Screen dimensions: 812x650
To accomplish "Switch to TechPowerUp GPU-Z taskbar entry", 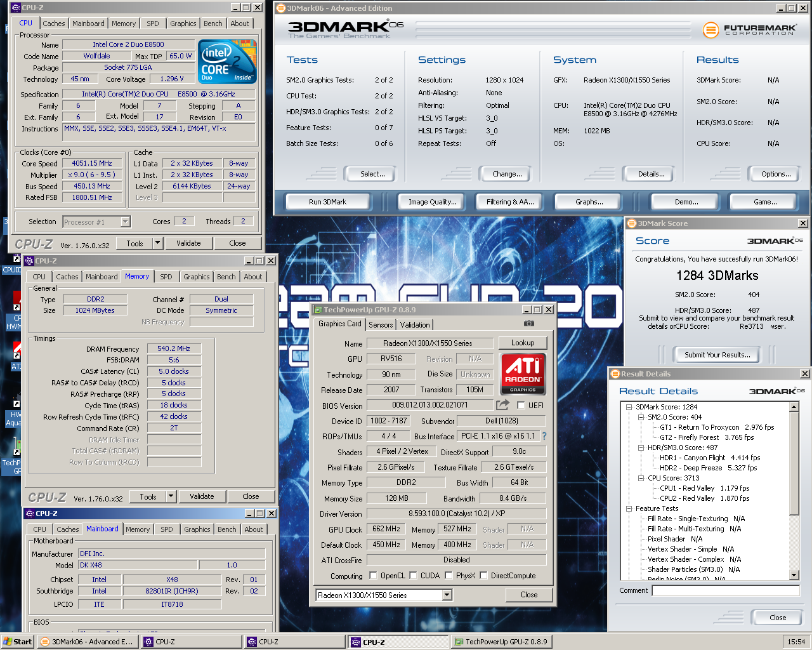I will [x=501, y=642].
